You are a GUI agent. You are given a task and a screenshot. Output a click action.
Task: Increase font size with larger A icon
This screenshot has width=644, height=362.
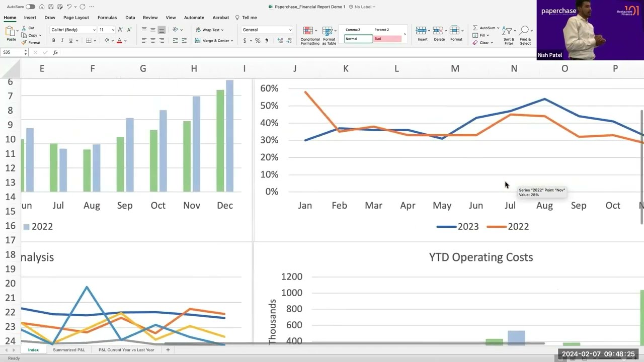click(x=120, y=30)
